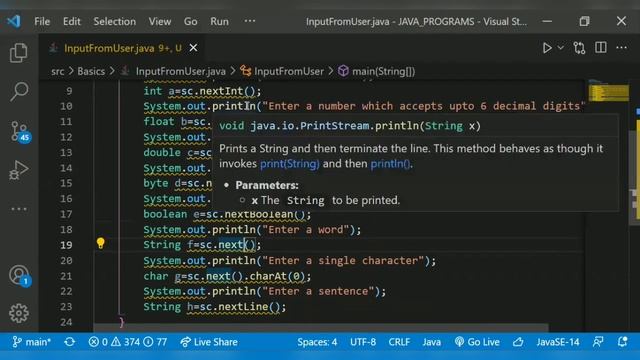
Task: Show hidden menu items via ellipsis
Action: click(250, 21)
